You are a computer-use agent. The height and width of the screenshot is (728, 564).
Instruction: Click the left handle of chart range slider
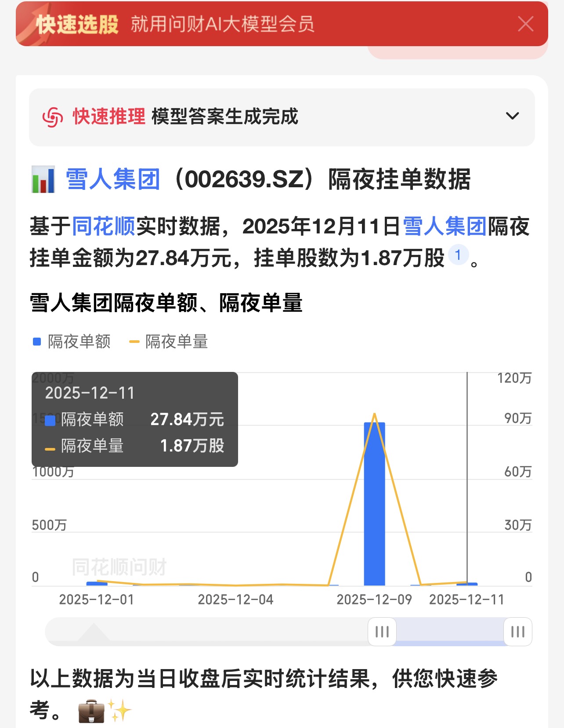tap(382, 632)
